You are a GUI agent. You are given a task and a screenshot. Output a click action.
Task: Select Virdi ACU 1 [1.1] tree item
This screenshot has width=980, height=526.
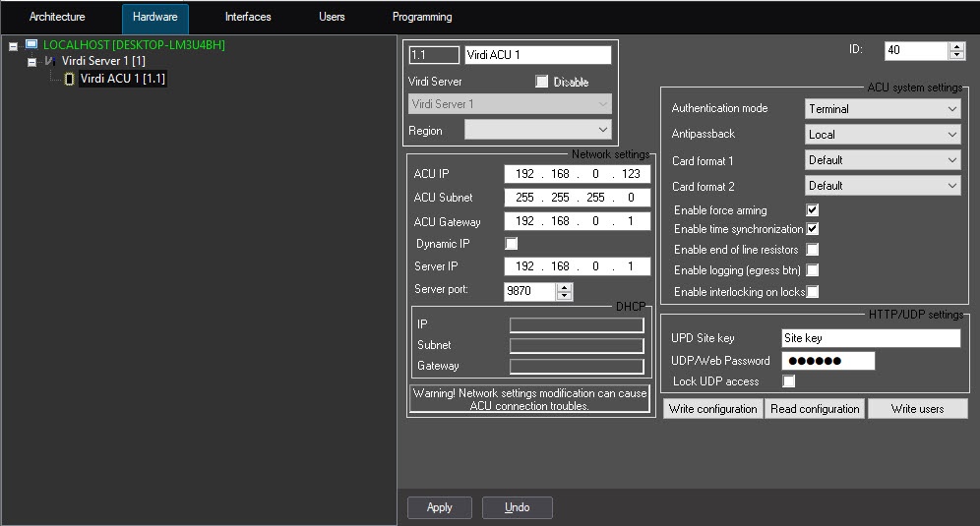pyautogui.click(x=122, y=79)
